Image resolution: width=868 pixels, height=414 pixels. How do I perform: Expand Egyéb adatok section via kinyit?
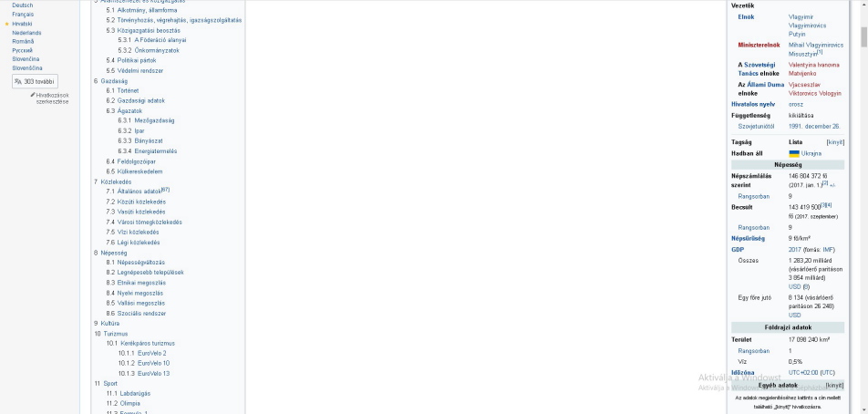point(835,385)
